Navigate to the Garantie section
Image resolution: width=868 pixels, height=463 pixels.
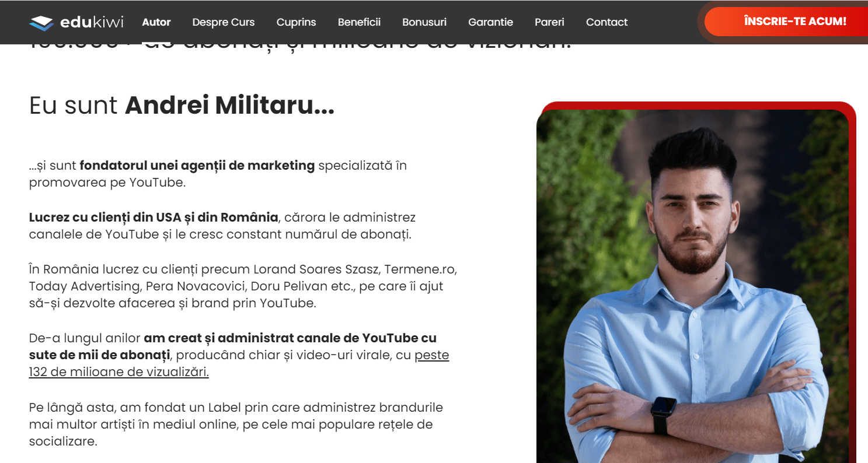tap(490, 22)
